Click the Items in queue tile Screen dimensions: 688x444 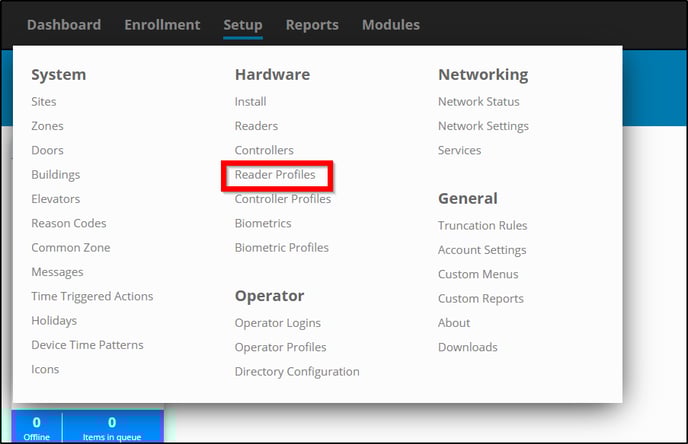[112, 427]
